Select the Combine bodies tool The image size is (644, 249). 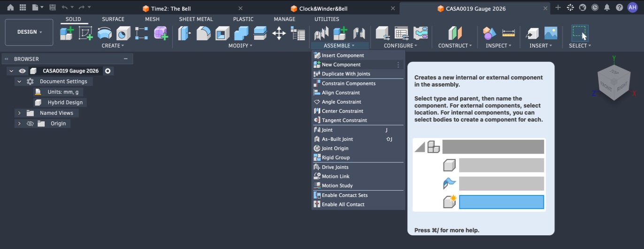click(241, 33)
